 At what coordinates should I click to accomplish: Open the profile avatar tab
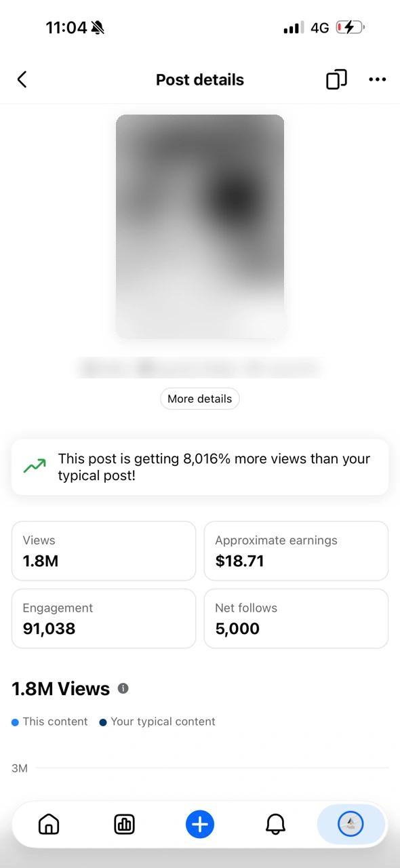tap(351, 824)
